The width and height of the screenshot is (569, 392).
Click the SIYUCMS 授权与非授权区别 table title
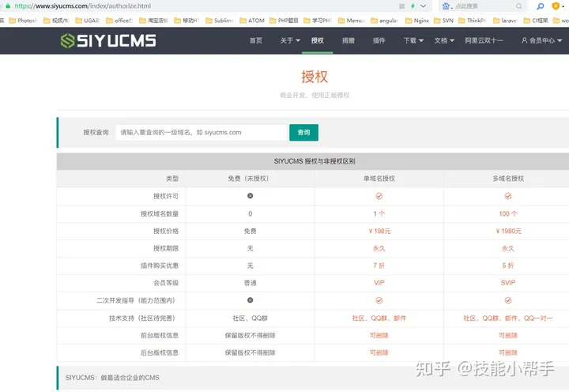coord(315,161)
